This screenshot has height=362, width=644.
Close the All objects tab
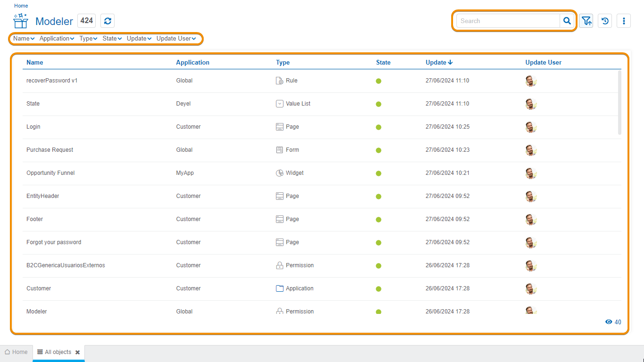click(x=77, y=352)
